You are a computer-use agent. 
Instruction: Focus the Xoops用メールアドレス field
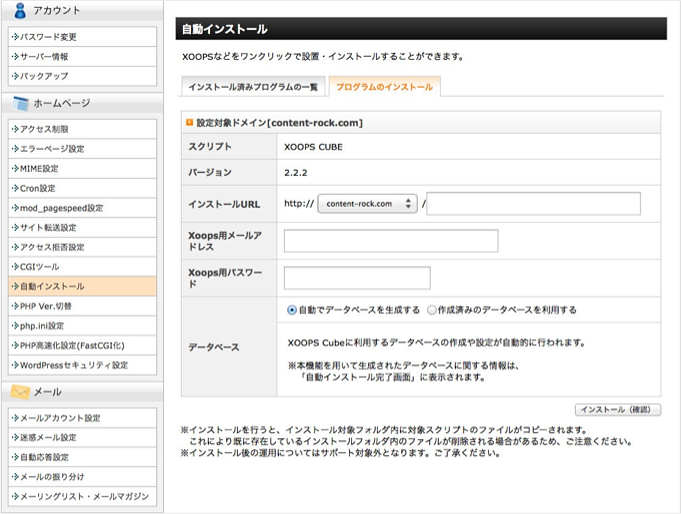391,241
